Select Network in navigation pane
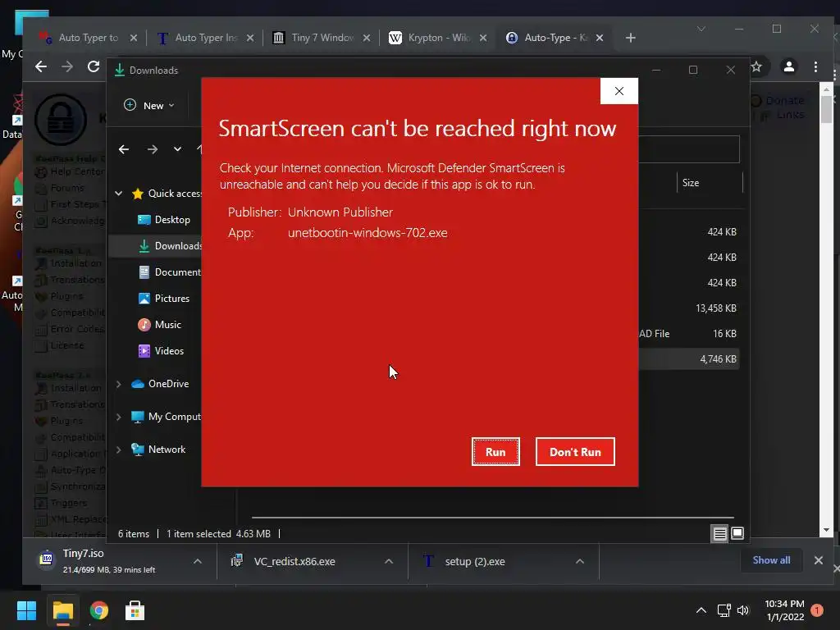The height and width of the screenshot is (630, 840). [x=158, y=450]
